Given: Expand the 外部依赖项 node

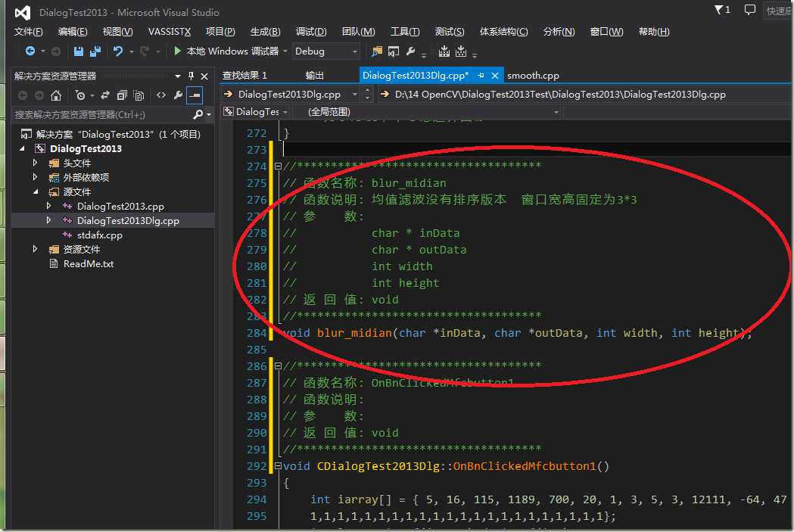Looking at the screenshot, I should point(35,176).
